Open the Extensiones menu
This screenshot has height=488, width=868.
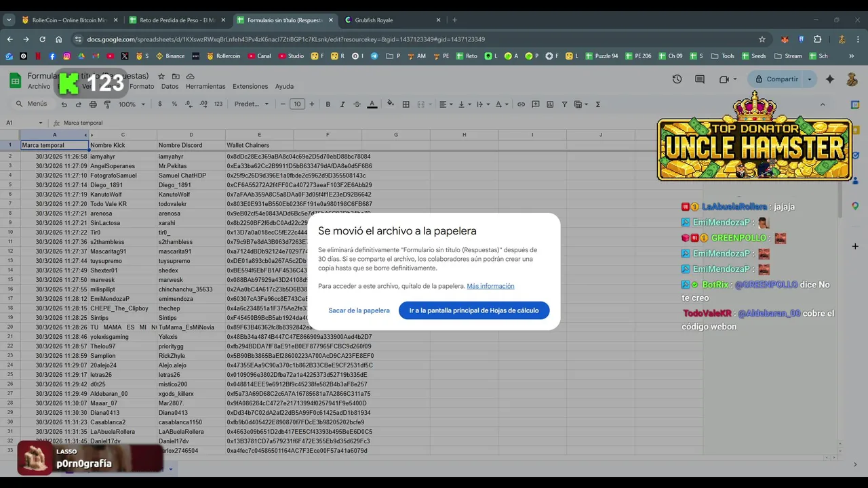250,87
